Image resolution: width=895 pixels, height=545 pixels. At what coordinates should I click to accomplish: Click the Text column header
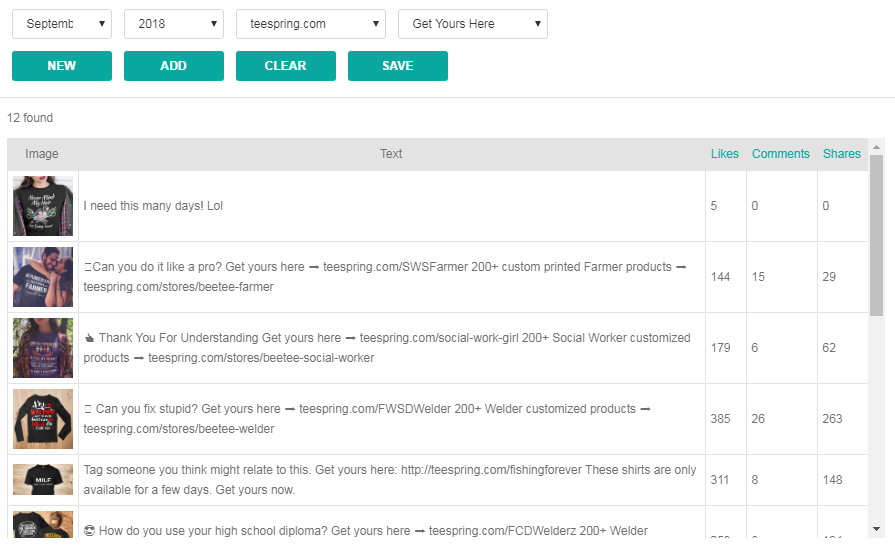[x=391, y=154]
